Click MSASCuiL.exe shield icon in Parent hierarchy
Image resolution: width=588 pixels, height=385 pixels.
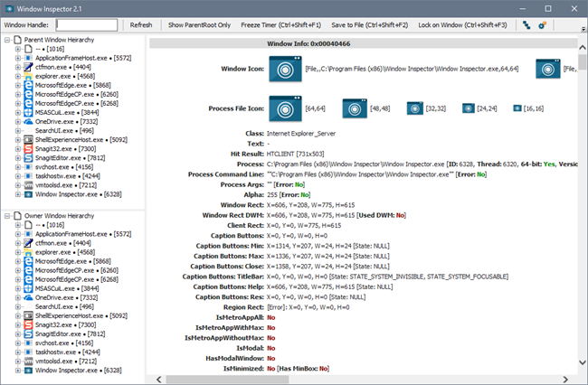point(28,112)
